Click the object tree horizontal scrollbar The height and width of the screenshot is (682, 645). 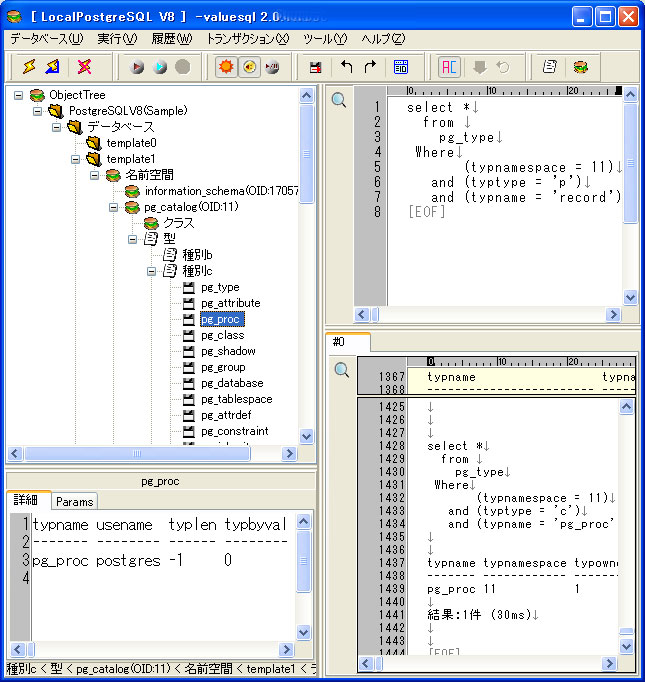pos(150,454)
